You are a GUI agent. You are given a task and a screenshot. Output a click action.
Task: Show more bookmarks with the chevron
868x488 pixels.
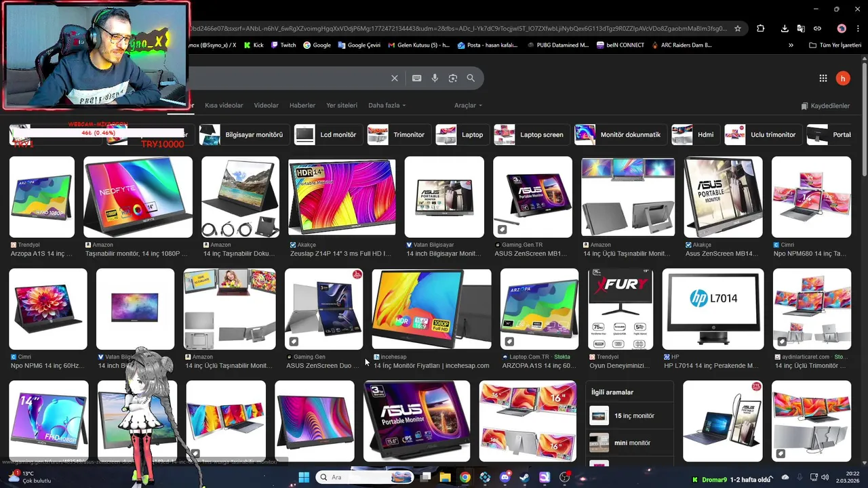pos(791,45)
